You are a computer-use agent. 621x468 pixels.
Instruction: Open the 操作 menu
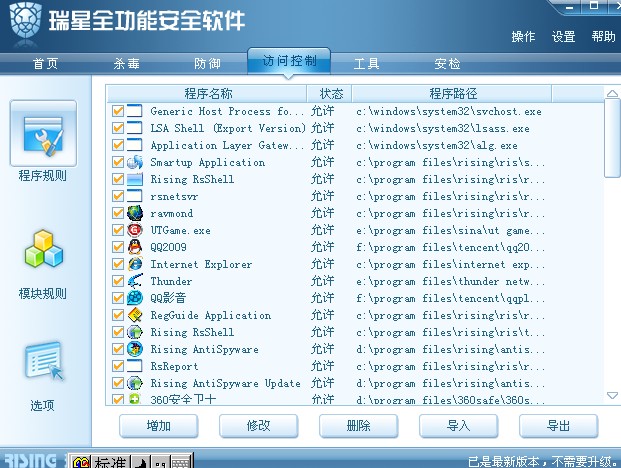click(x=523, y=37)
